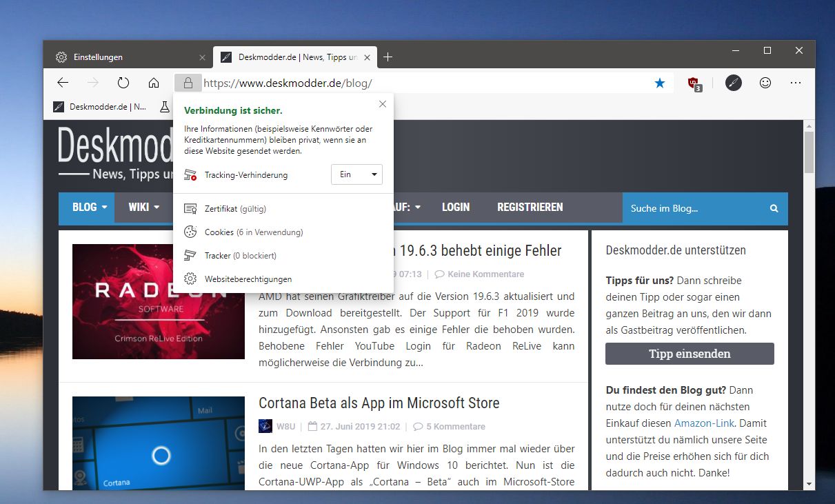Click REGISTRIEREN in the site navigation
This screenshot has width=835, height=504.
click(x=530, y=207)
